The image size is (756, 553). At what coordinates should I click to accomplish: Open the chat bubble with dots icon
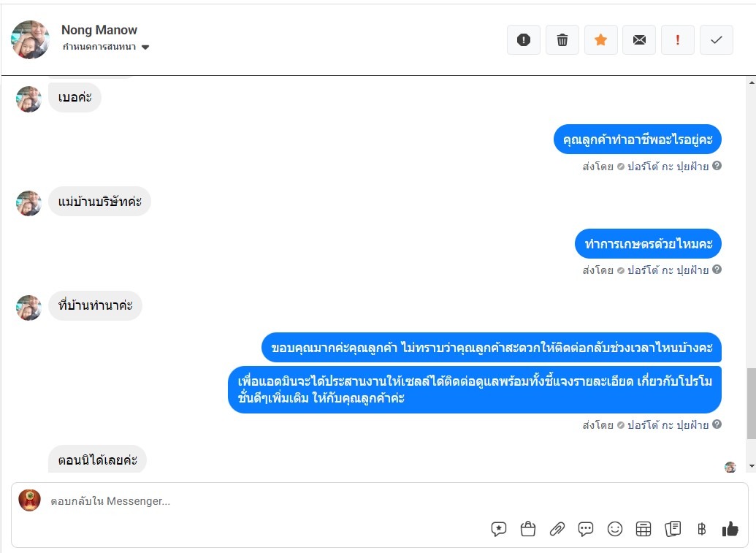586,529
